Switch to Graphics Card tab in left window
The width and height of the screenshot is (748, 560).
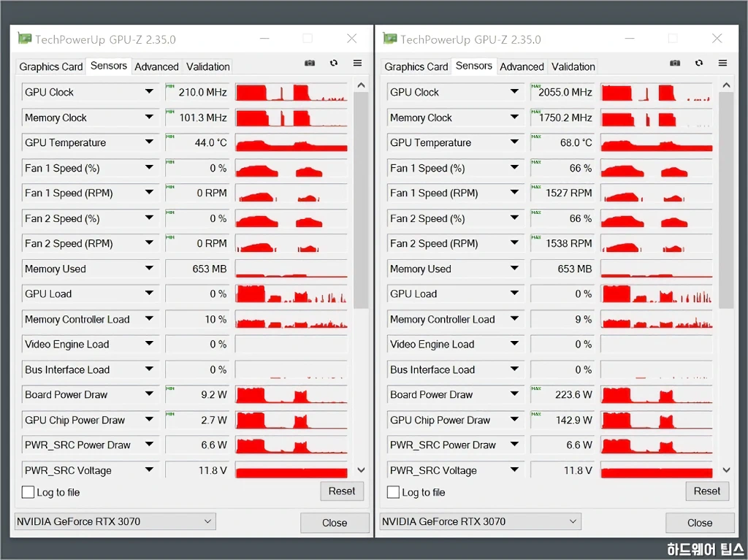[51, 66]
